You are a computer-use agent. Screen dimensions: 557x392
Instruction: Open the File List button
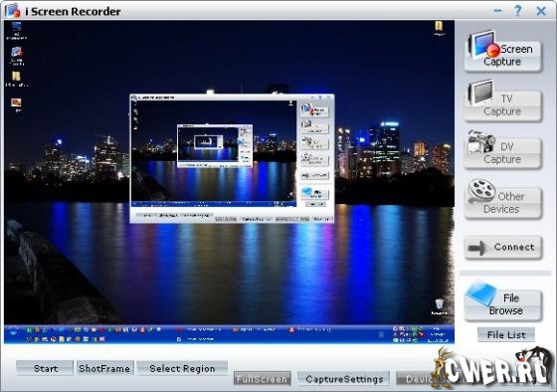coord(506,334)
